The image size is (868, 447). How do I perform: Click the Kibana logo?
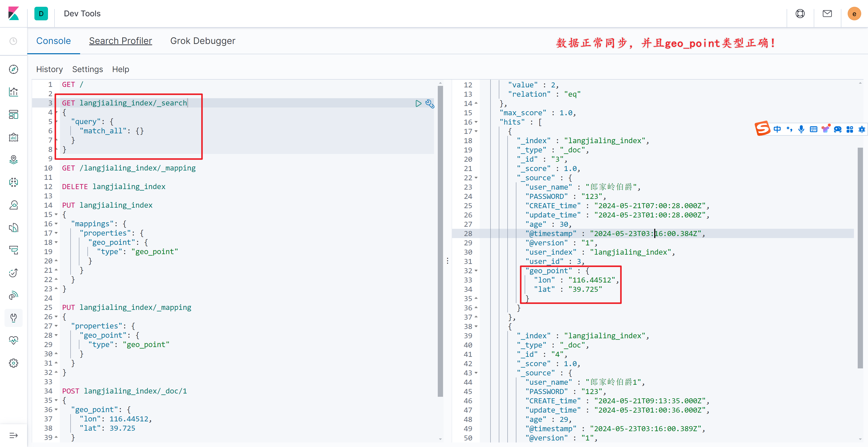pyautogui.click(x=14, y=14)
